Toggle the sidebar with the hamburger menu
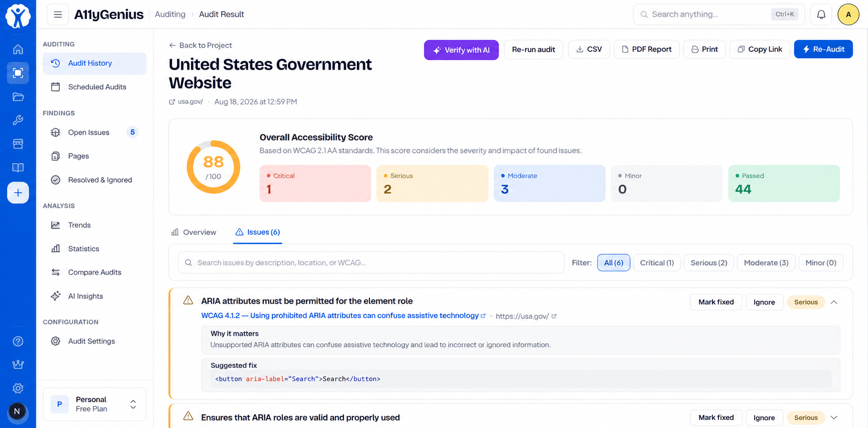This screenshot has height=428, width=868. tap(58, 15)
